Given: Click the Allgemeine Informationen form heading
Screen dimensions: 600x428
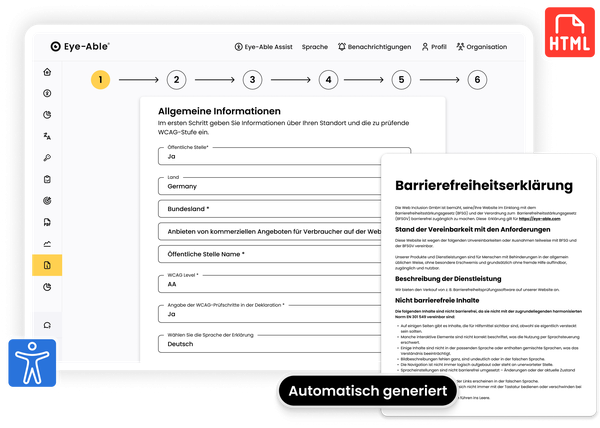Looking at the screenshot, I should (219, 111).
